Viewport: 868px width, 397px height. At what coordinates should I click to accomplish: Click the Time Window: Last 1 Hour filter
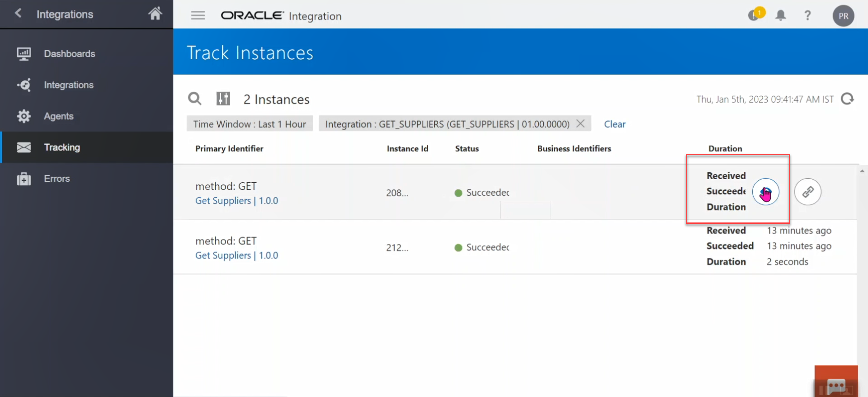coord(250,124)
